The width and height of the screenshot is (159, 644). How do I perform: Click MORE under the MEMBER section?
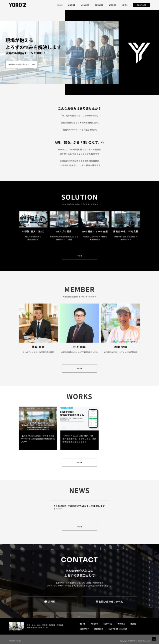[x=79, y=368]
